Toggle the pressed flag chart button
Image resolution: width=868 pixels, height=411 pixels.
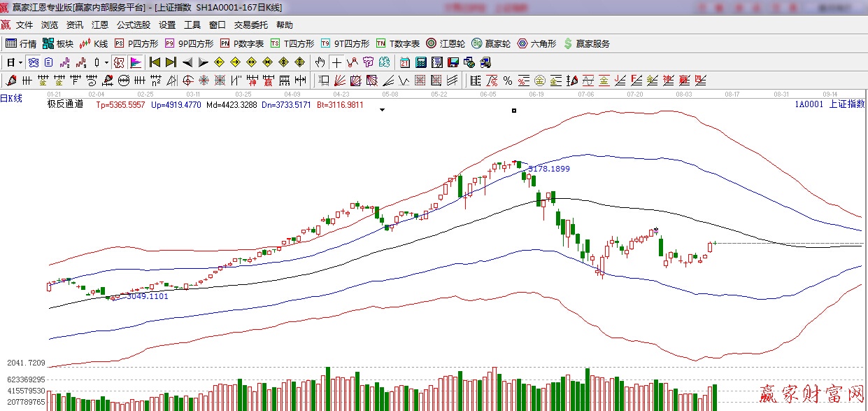136,62
